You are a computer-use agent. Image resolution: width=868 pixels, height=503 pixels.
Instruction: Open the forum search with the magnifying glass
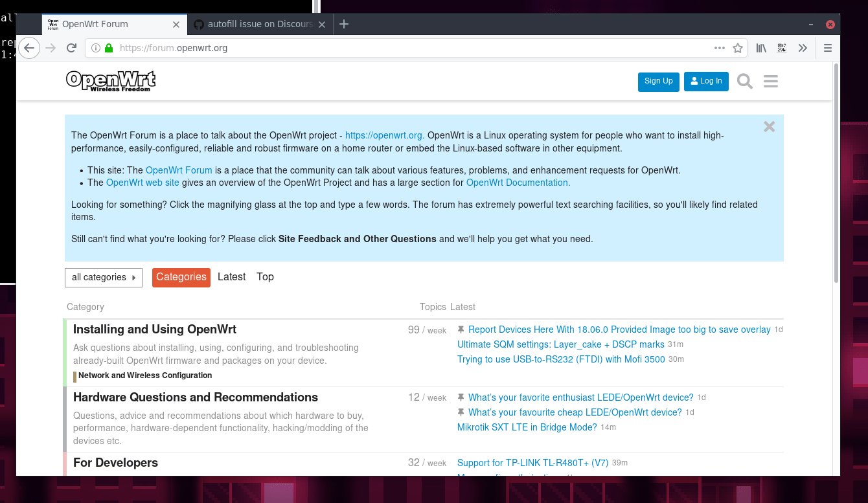[744, 81]
